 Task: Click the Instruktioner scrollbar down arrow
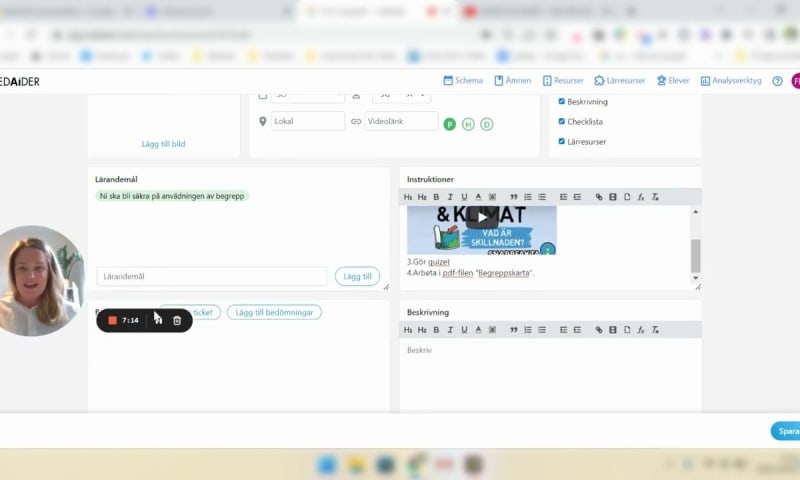point(695,278)
